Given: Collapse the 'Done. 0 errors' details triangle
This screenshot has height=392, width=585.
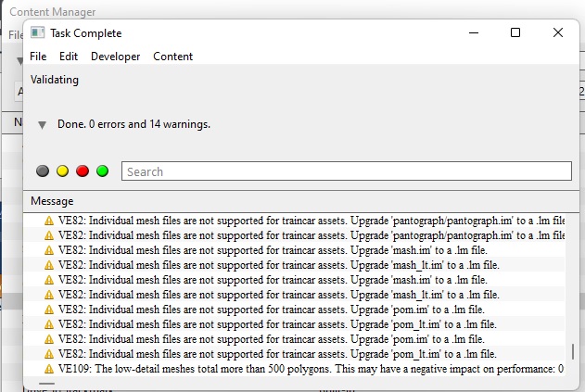Looking at the screenshot, I should tap(42, 124).
